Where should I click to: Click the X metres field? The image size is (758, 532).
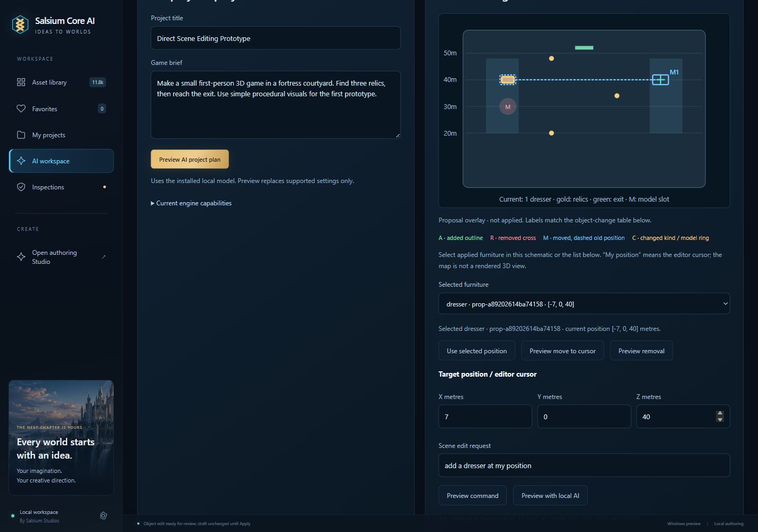(485, 417)
